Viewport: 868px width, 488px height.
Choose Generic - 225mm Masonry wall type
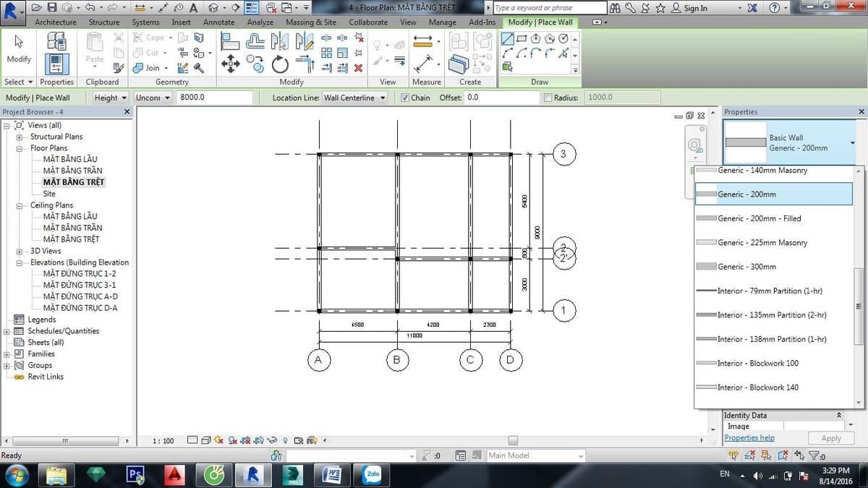click(774, 243)
